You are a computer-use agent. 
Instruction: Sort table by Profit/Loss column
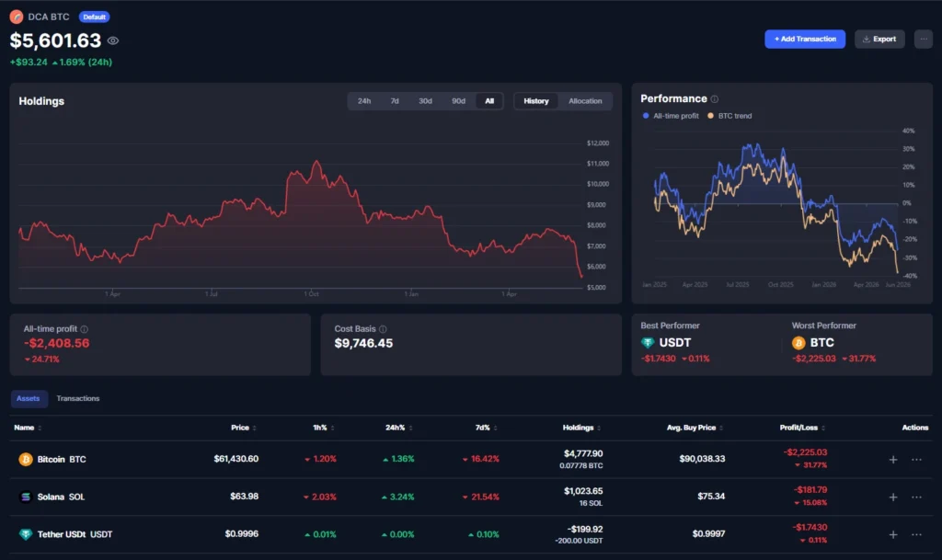click(x=802, y=428)
